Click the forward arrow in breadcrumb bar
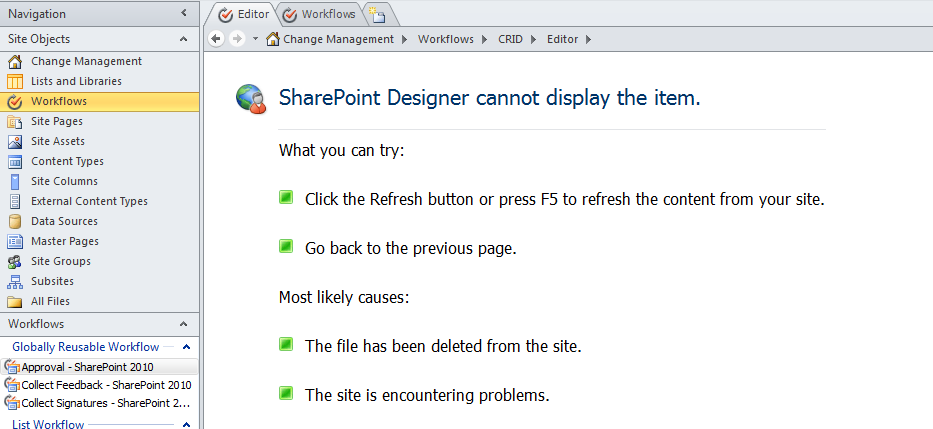Viewport: 933px width, 429px height. point(237,39)
